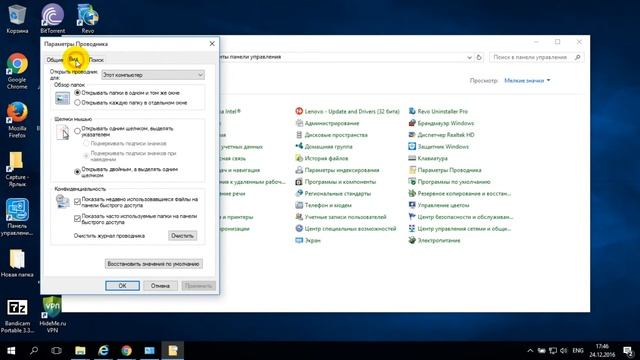The height and width of the screenshot is (360, 640).
Task: Open 'Центр специальных возможностей' link
Action: pyautogui.click(x=346, y=229)
